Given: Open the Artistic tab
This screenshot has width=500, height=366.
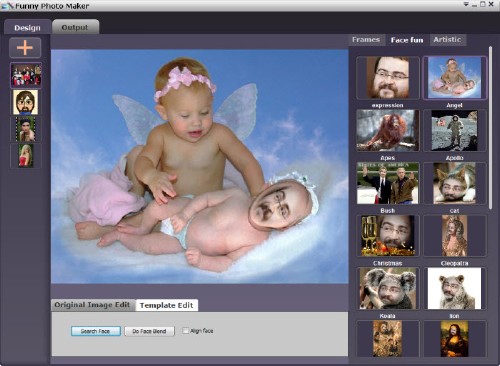Looking at the screenshot, I should [x=447, y=40].
